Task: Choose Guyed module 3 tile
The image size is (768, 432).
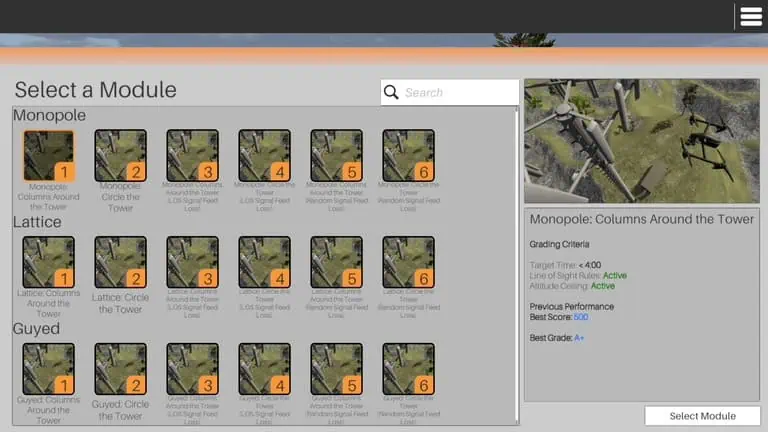Action: click(192, 369)
